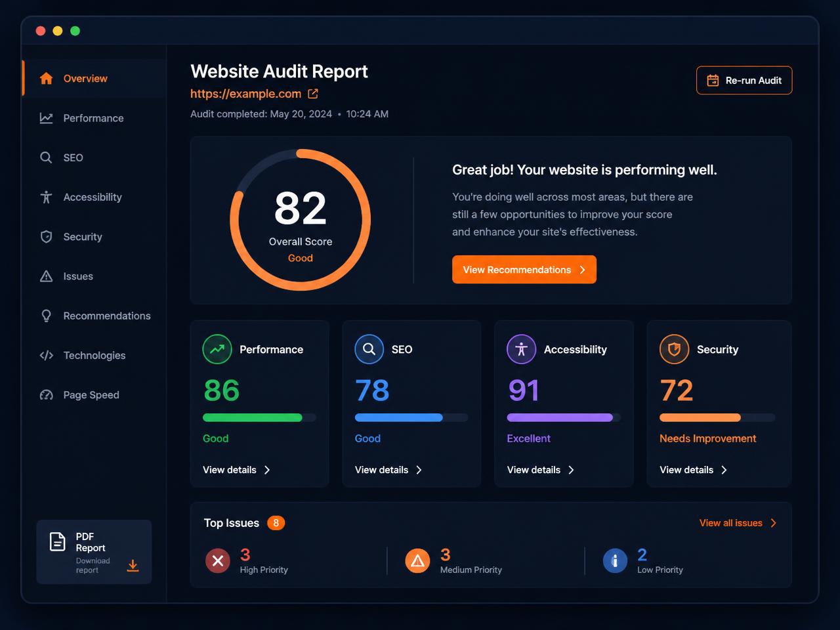The image size is (840, 630).
Task: Click the Accessibility score 91
Action: point(524,390)
